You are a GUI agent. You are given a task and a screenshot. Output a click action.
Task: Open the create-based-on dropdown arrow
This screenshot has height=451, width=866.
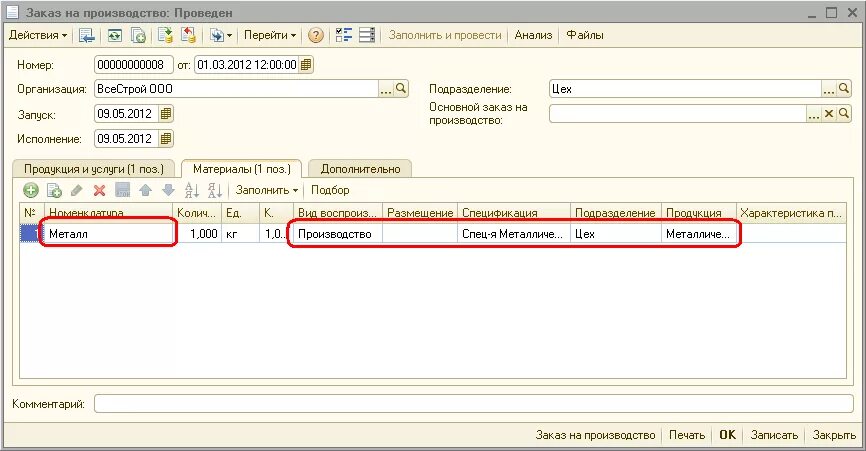point(229,36)
